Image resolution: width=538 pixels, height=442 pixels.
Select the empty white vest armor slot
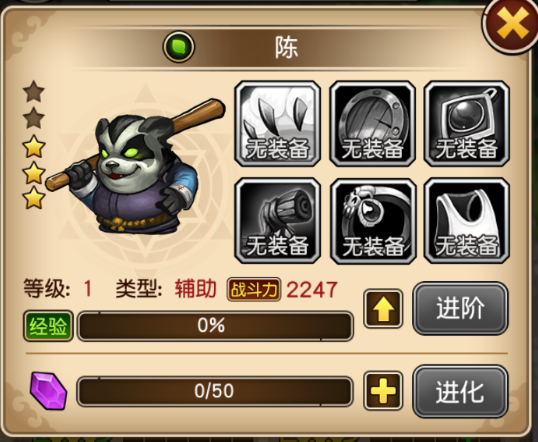click(x=467, y=221)
